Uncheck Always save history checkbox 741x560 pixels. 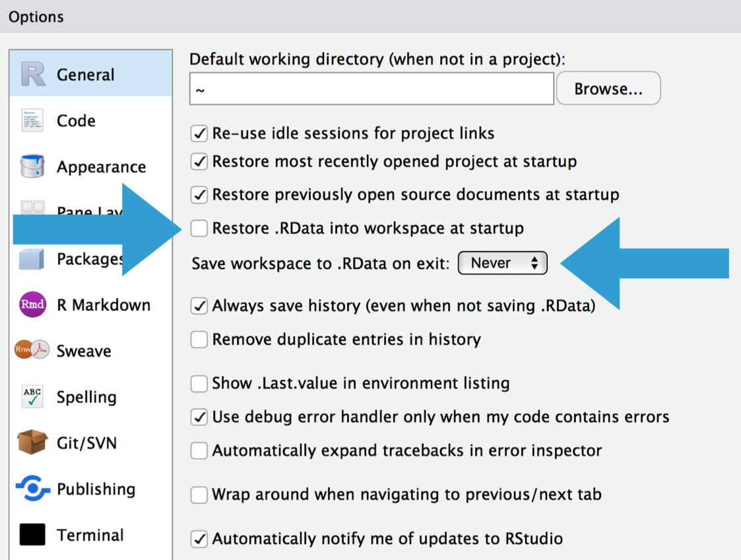tap(199, 306)
